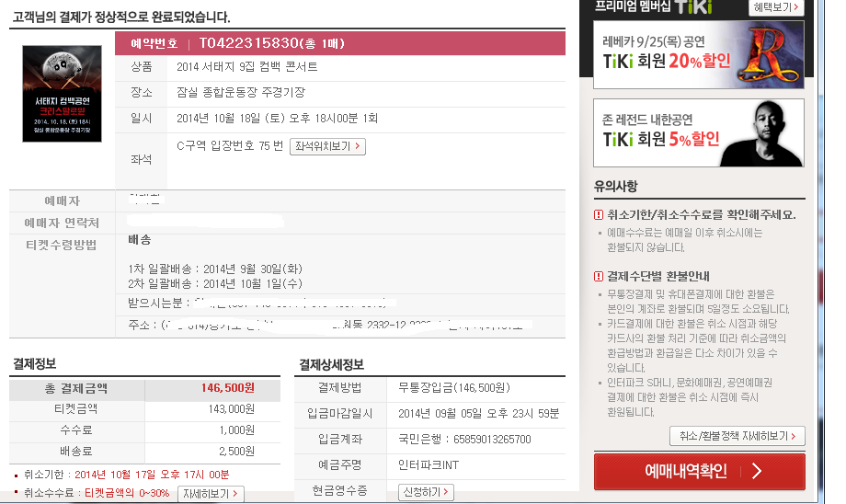Click the 레베카 TiKi 20% discount banner
Image resolution: width=846 pixels, height=504 pixels.
coord(699,55)
